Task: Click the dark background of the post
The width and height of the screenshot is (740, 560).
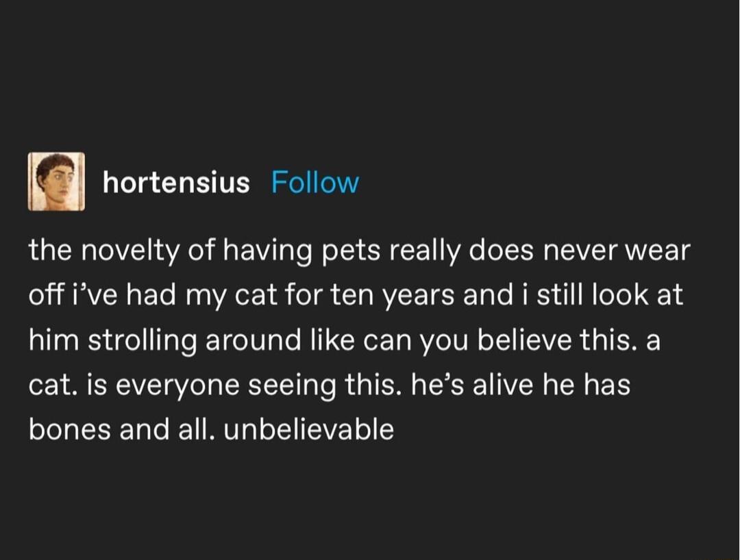Action: point(370,507)
